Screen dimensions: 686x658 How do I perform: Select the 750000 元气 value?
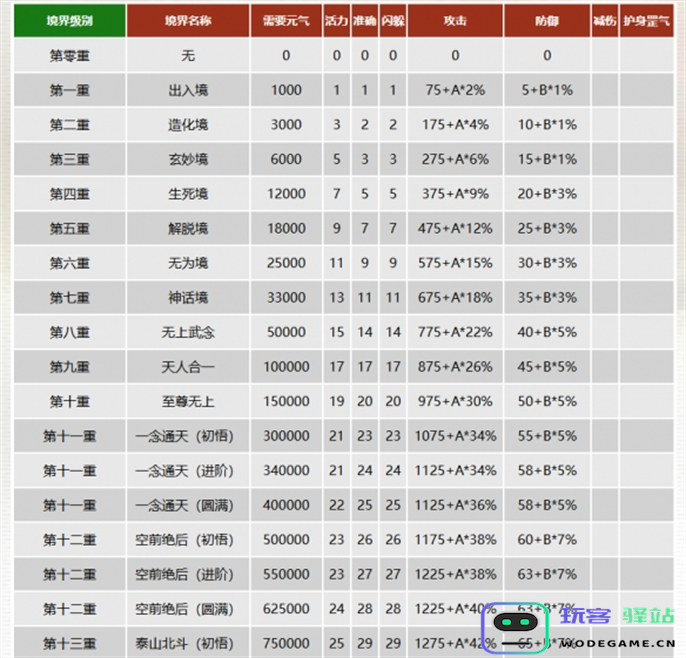[286, 643]
